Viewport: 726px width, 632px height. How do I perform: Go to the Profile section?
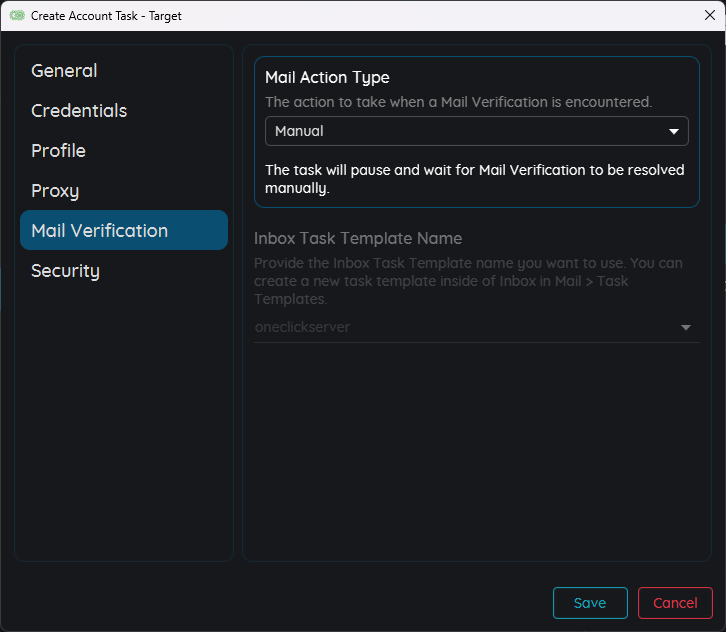58,151
